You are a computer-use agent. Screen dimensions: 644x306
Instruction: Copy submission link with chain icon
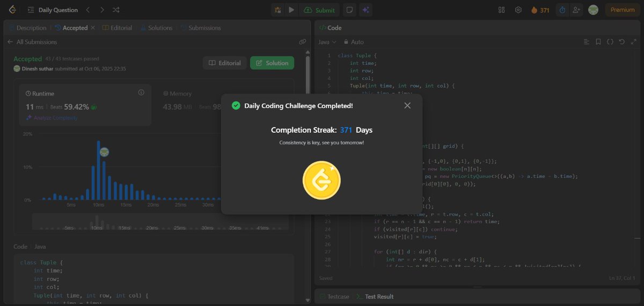coord(302,42)
